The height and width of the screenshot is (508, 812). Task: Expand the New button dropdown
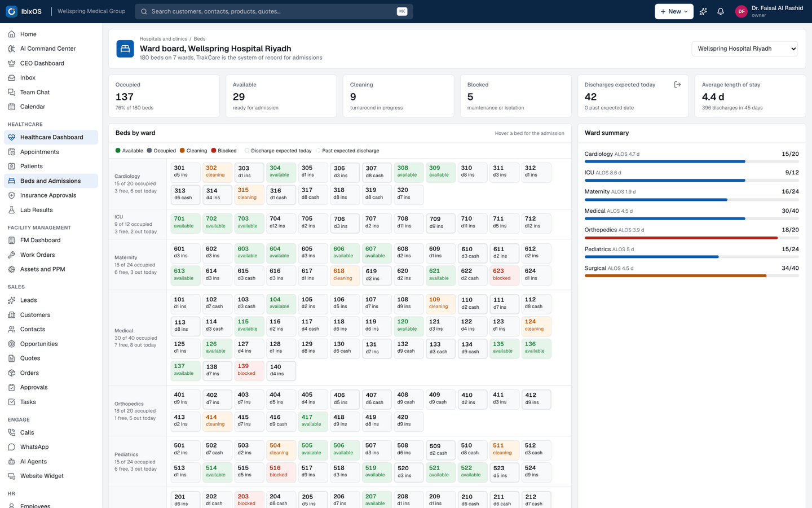674,11
